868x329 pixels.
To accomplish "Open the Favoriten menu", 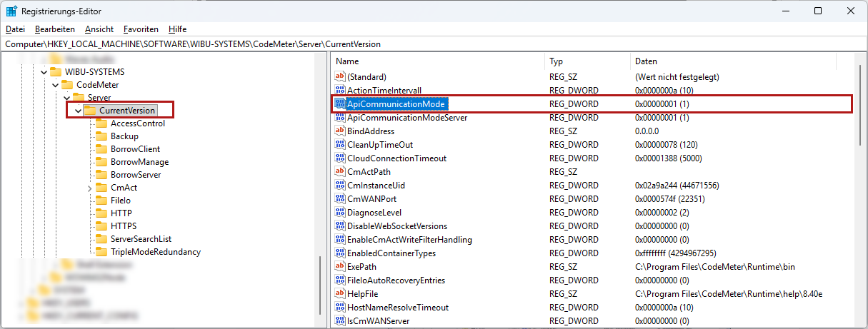I will coord(141,29).
